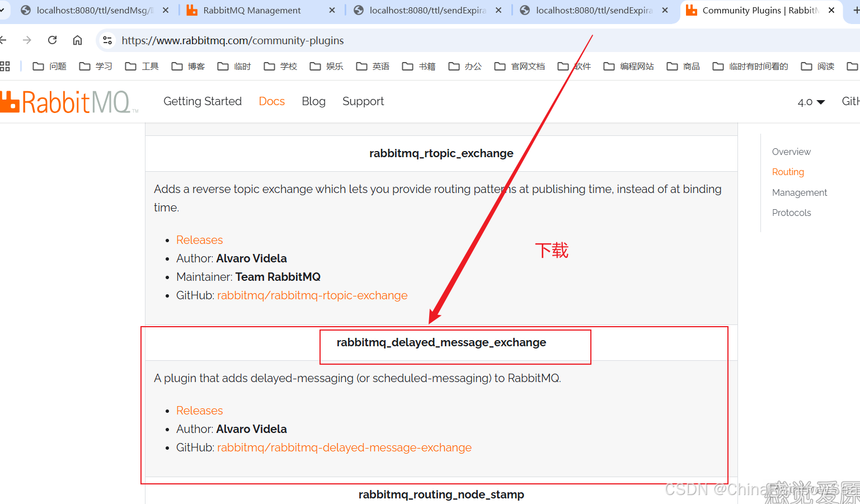860x504 pixels.
Task: Jump to Routing in page sidebar
Action: click(x=788, y=172)
